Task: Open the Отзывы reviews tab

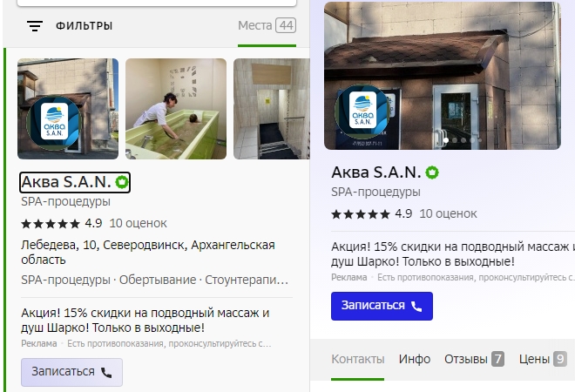Action: pyautogui.click(x=474, y=359)
